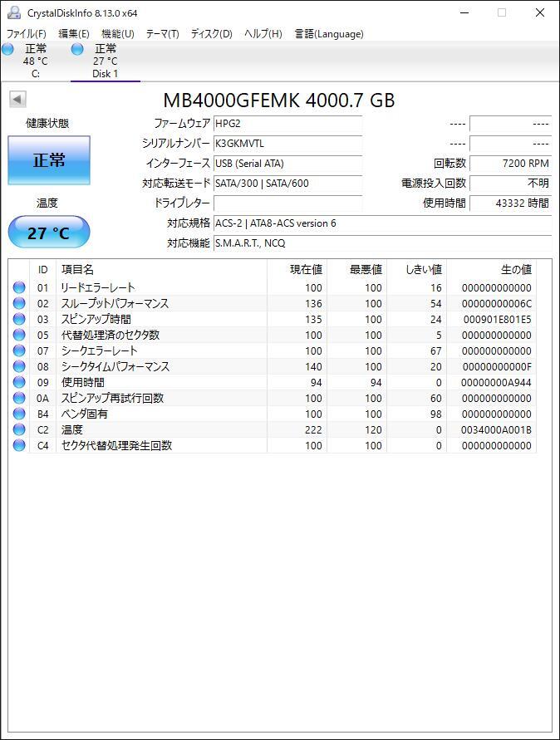Click the ID column header

point(42,269)
